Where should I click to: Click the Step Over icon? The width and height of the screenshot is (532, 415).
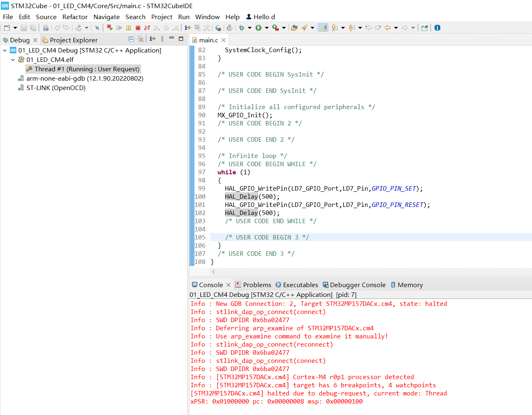coord(166,28)
